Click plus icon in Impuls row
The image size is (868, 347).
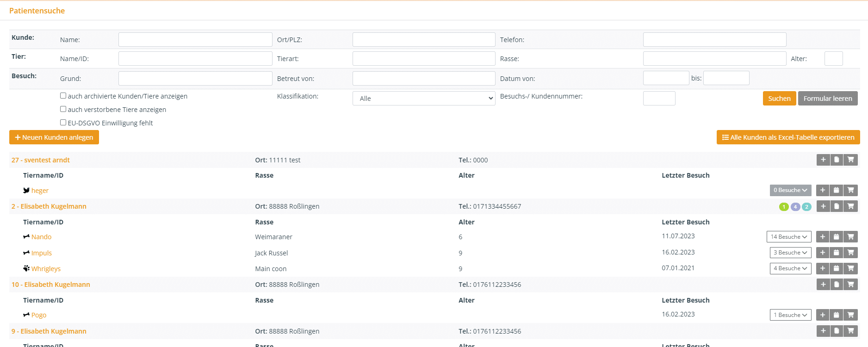point(823,253)
